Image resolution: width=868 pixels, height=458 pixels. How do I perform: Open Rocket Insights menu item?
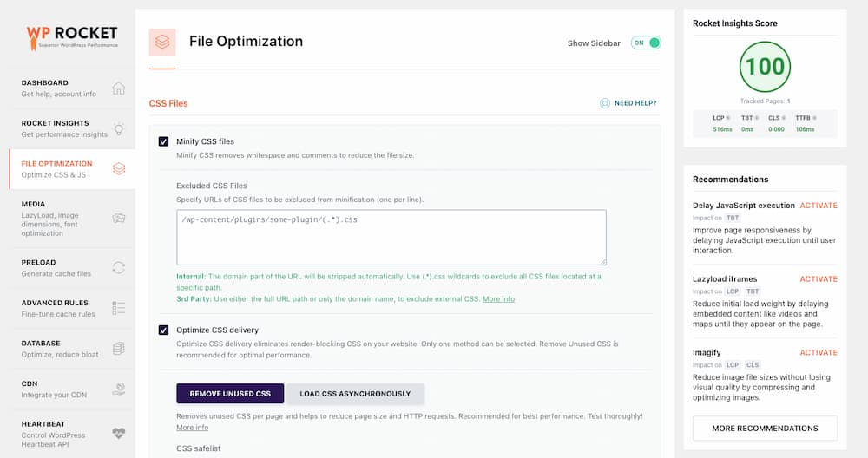click(72, 129)
